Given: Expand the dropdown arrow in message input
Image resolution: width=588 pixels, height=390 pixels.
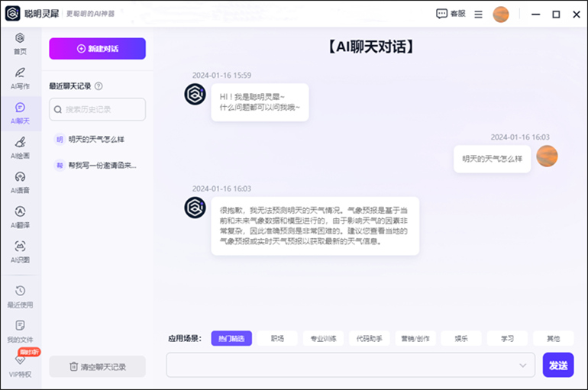Looking at the screenshot, I should [522, 366].
